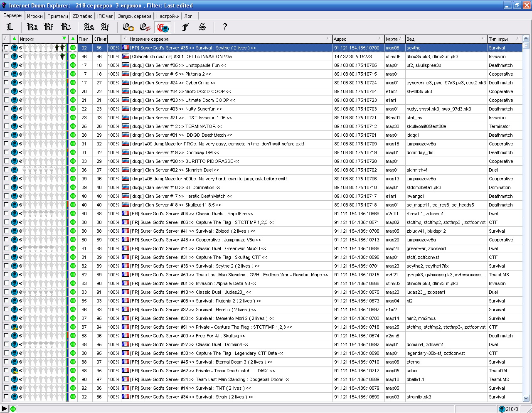Screen dimensions: 532x413
Task: Click the gothic 'F' filter toolbar icon
Action: click(x=185, y=27)
